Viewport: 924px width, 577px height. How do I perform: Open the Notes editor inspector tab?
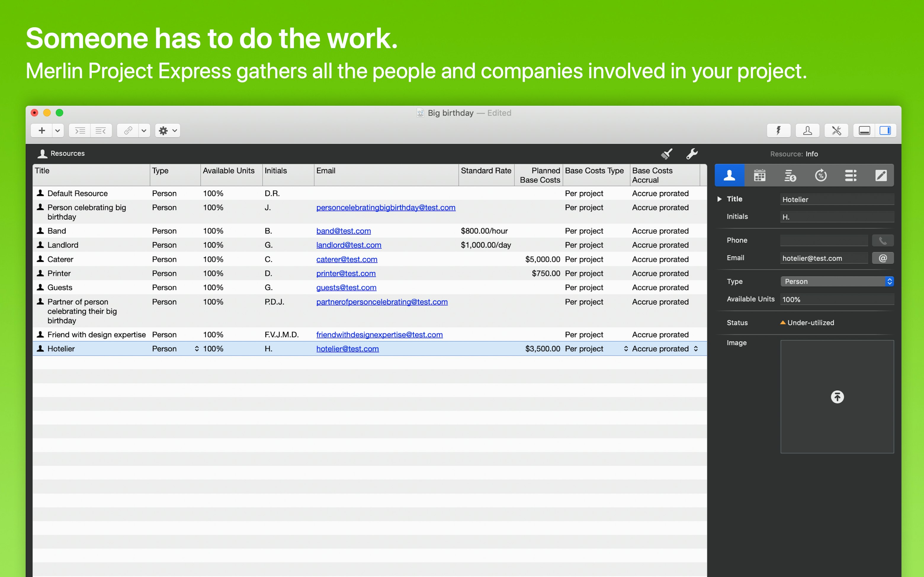881,175
